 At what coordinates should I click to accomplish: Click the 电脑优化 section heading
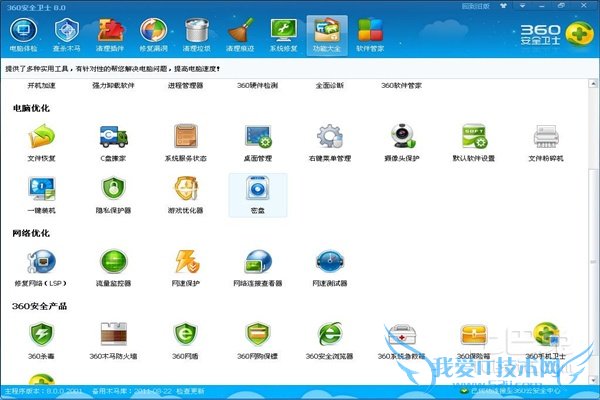point(31,108)
